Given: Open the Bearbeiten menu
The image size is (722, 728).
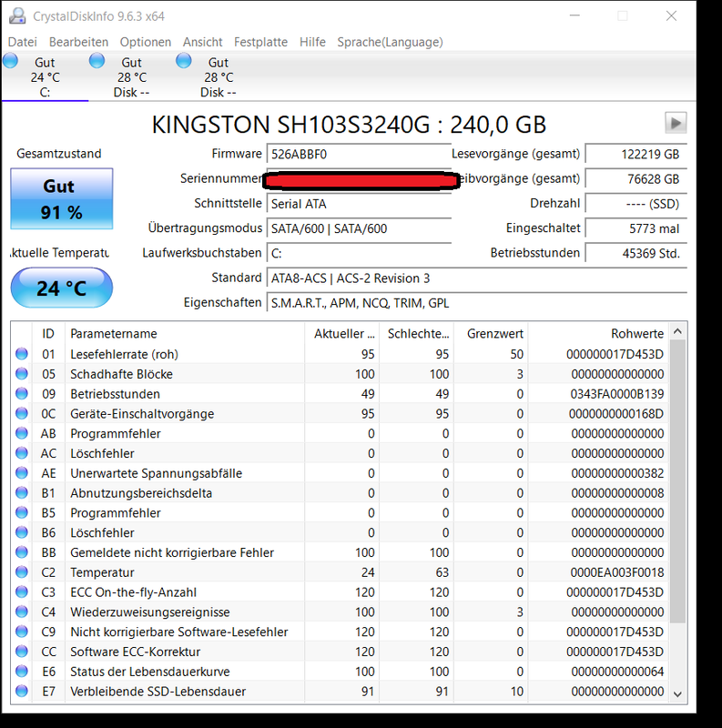Looking at the screenshot, I should (x=78, y=42).
